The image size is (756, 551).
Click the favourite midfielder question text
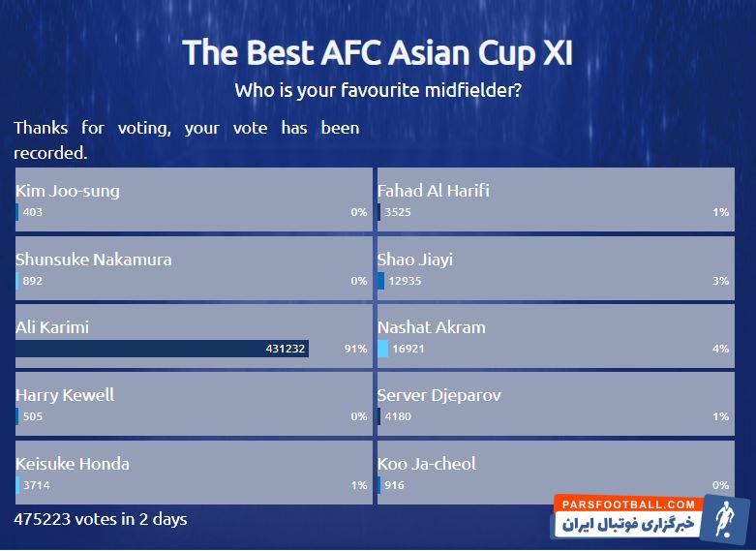[378, 91]
